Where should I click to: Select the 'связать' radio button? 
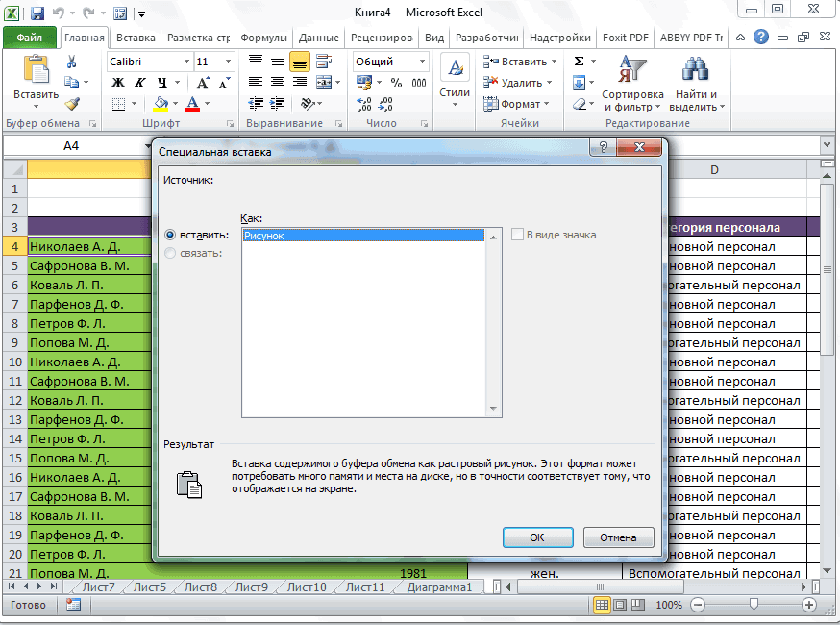coord(171,254)
